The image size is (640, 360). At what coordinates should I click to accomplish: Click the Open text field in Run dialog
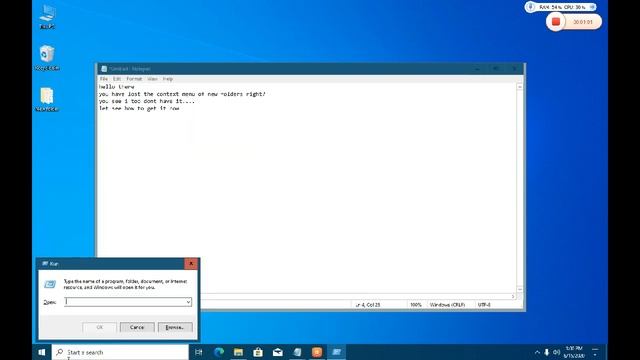tap(124, 302)
